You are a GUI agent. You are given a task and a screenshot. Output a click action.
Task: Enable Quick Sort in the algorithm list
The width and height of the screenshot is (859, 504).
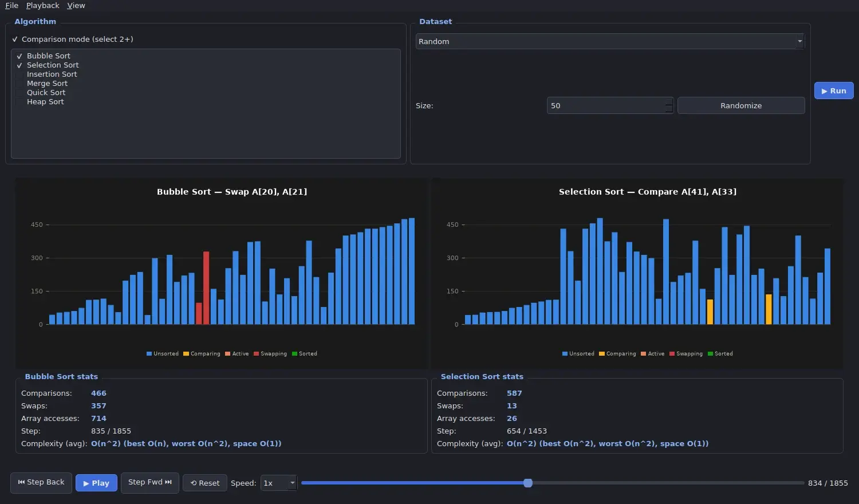(19, 93)
